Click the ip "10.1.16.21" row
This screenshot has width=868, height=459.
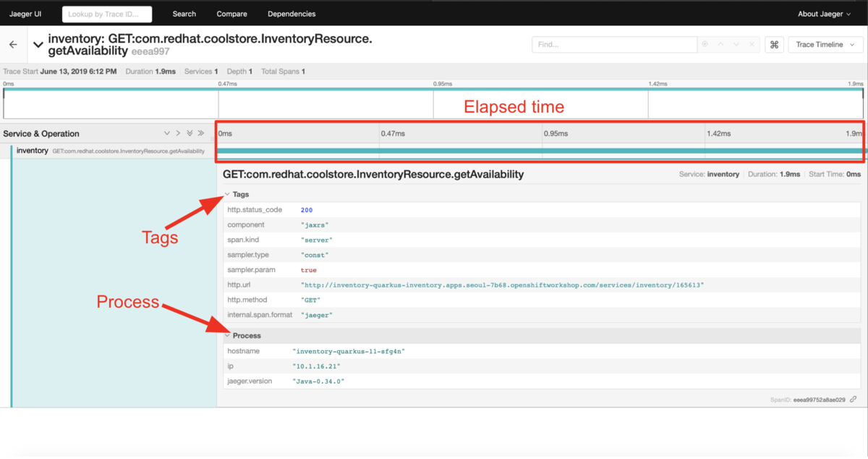(542, 366)
